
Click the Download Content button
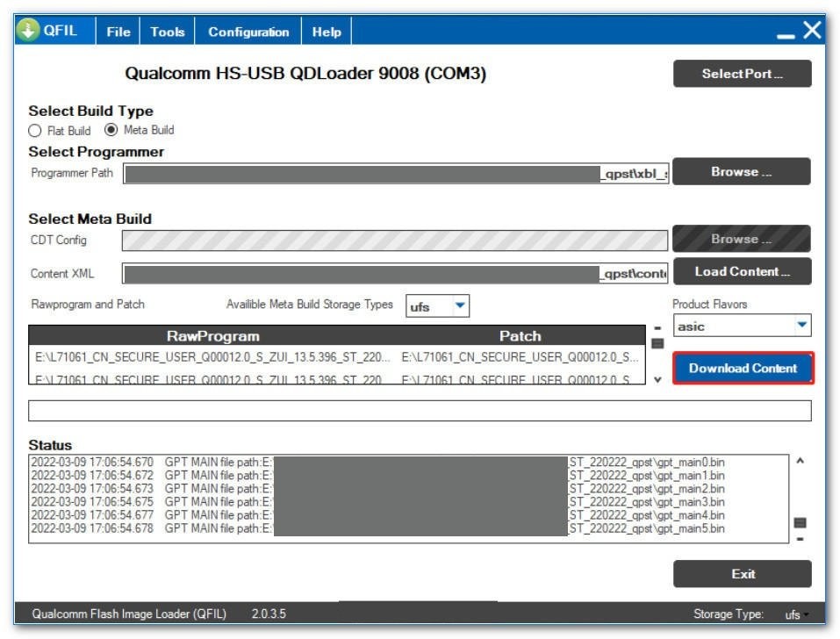coord(743,368)
